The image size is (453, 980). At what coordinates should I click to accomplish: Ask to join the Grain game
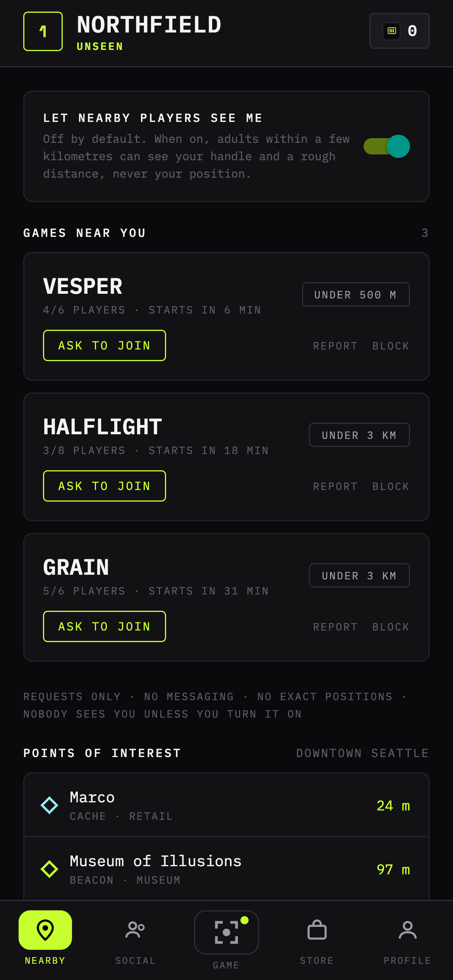pos(105,626)
